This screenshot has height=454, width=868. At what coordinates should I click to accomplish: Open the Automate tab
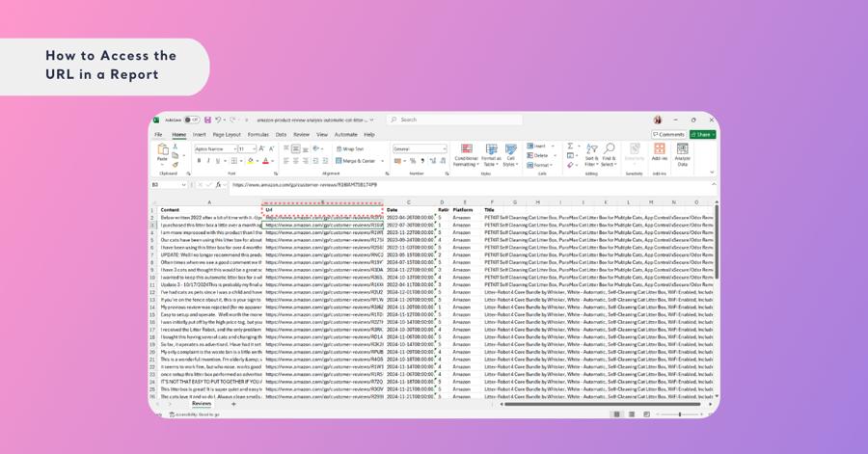tap(346, 134)
